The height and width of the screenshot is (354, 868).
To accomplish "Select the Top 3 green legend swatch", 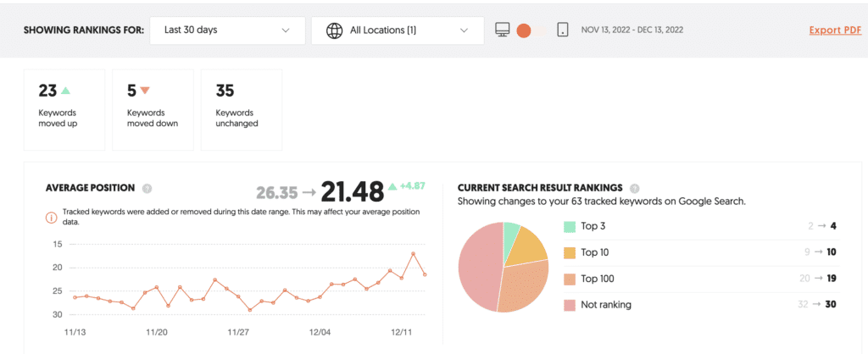I will [570, 226].
